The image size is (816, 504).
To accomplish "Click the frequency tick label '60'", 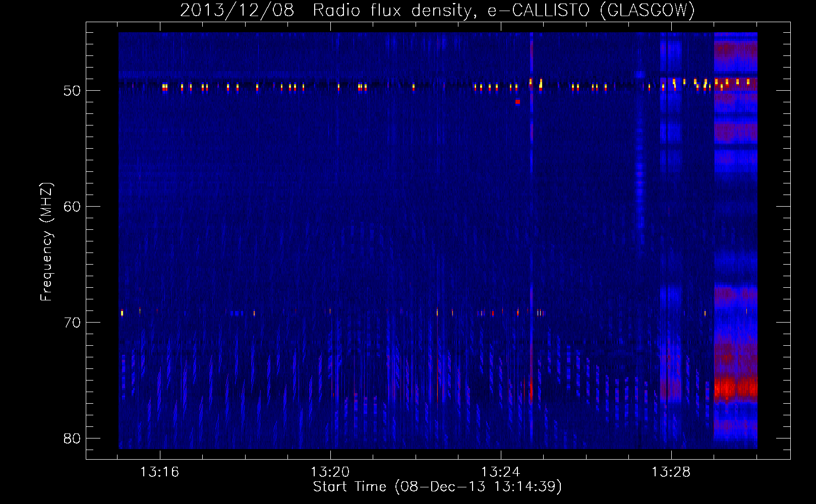I will tap(72, 207).
